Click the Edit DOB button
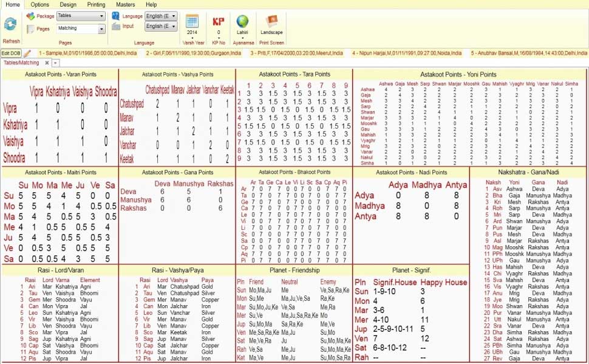This screenshot has height=364, width=589. (x=11, y=53)
